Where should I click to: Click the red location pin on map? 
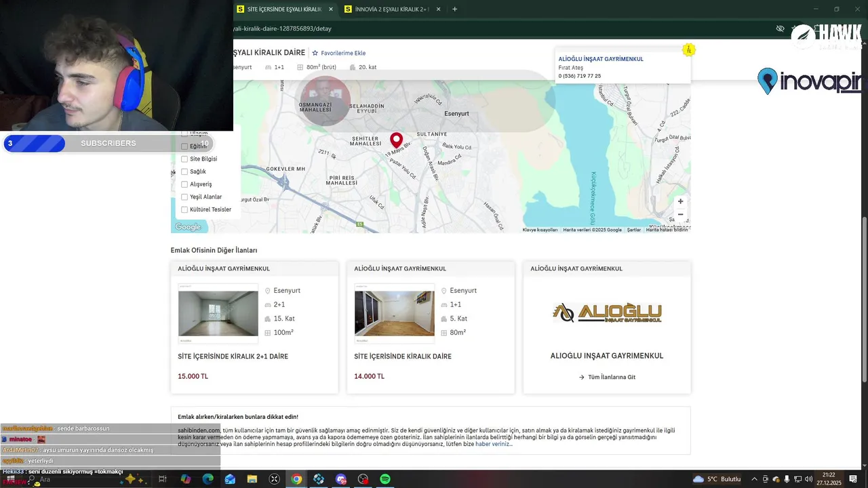(x=397, y=140)
